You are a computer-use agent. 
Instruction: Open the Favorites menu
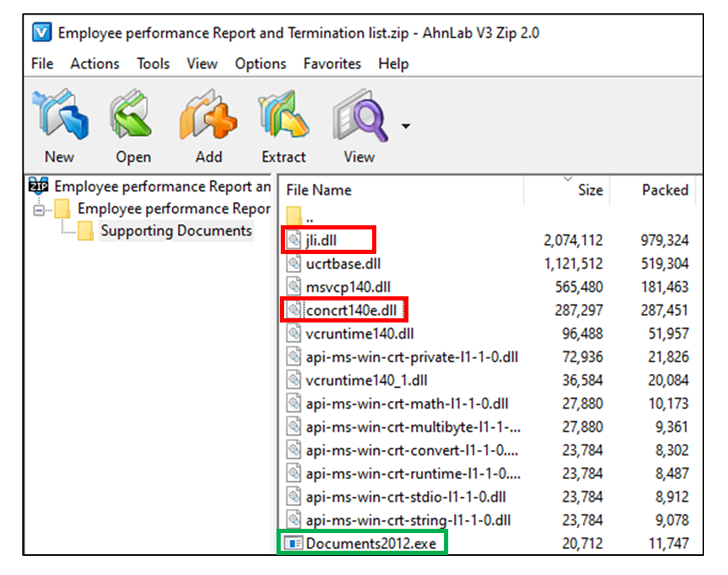click(x=332, y=64)
